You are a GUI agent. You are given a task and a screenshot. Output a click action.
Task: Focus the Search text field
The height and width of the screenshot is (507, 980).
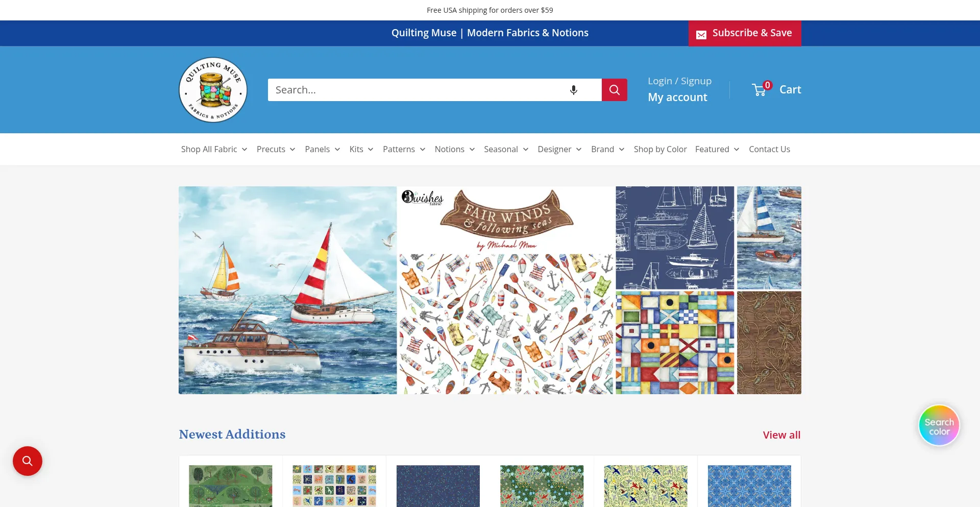point(419,90)
